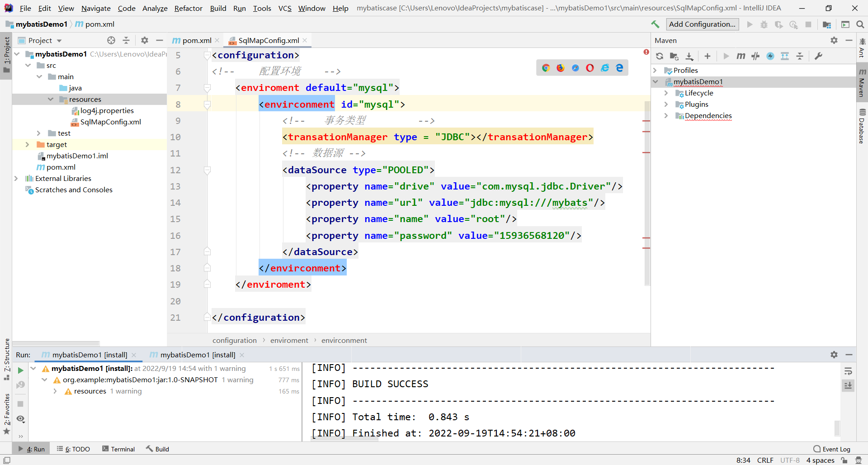This screenshot has width=868, height=465.
Task: Expand External Libraries node
Action: 16,178
